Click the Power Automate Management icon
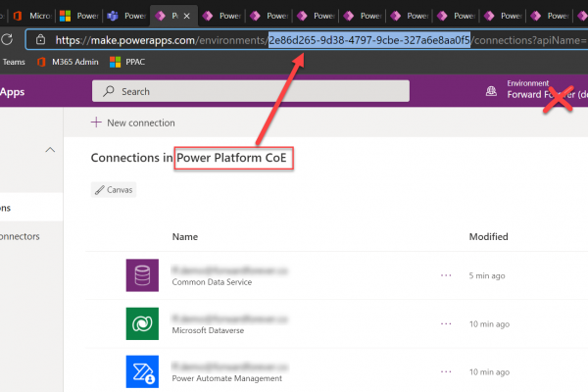The height and width of the screenshot is (392, 588). 142,371
